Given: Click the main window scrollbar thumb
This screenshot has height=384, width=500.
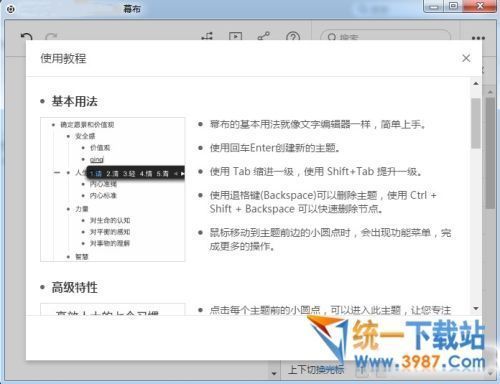Looking at the screenshot, I should click(x=490, y=153).
